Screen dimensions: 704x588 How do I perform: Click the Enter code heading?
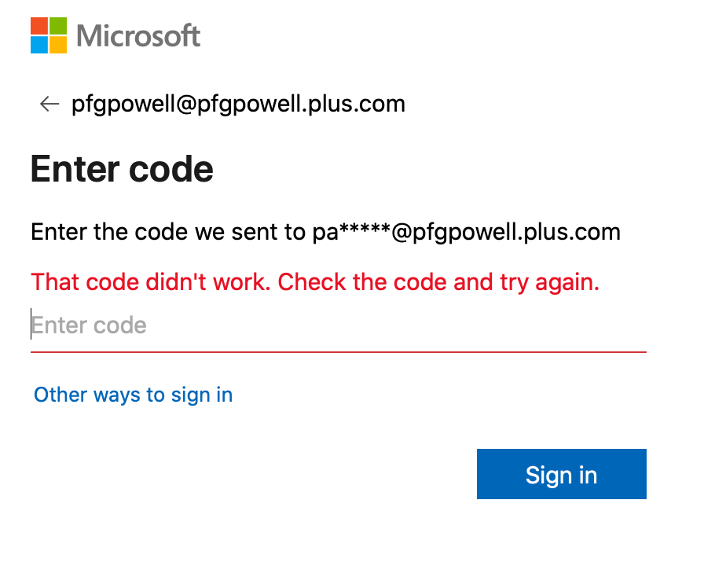click(122, 169)
